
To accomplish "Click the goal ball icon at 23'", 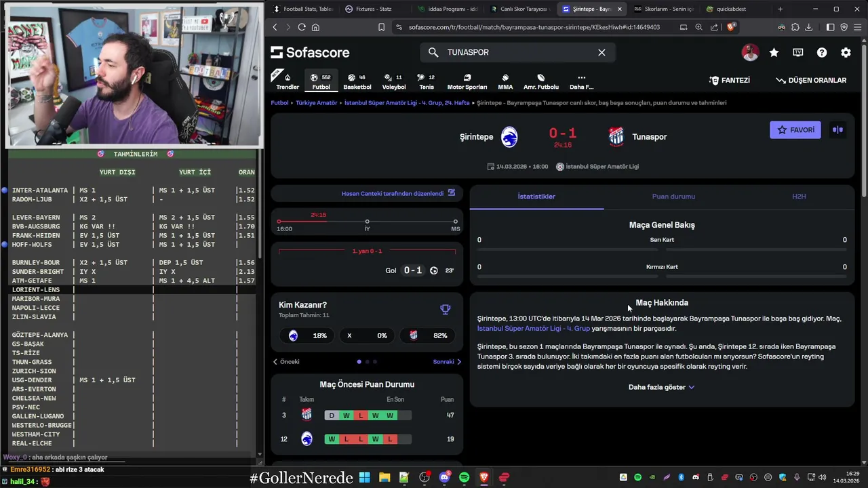I will 434,270.
